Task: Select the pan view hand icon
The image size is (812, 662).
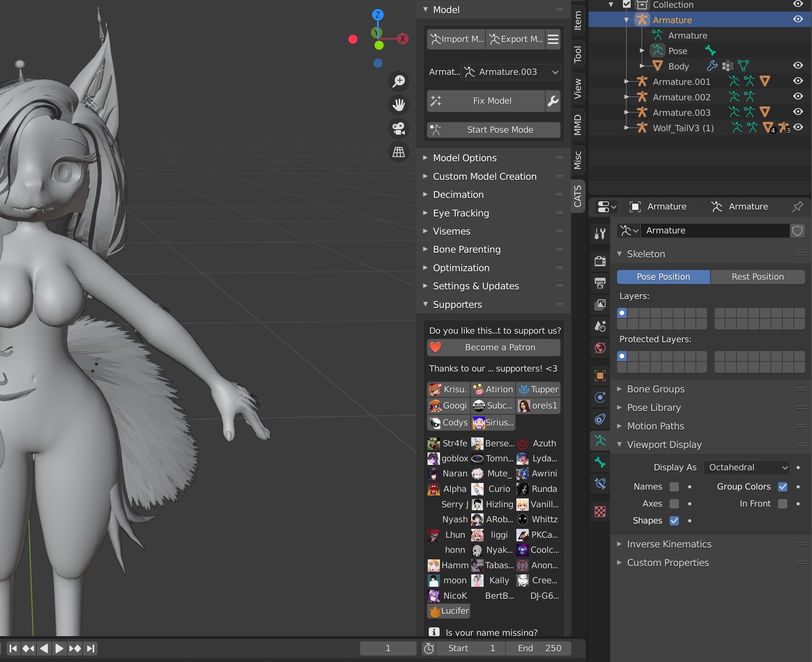Action: coord(399,105)
